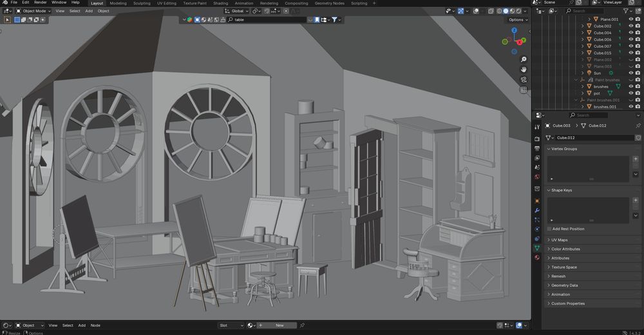644x335 pixels.
Task: Open the Render properties tab
Action: 537,139
